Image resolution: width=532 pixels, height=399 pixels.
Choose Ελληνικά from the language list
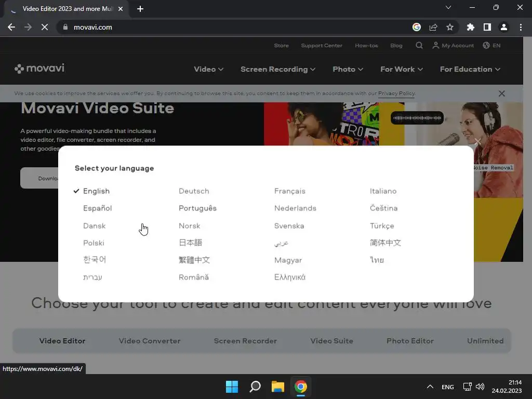290,277
